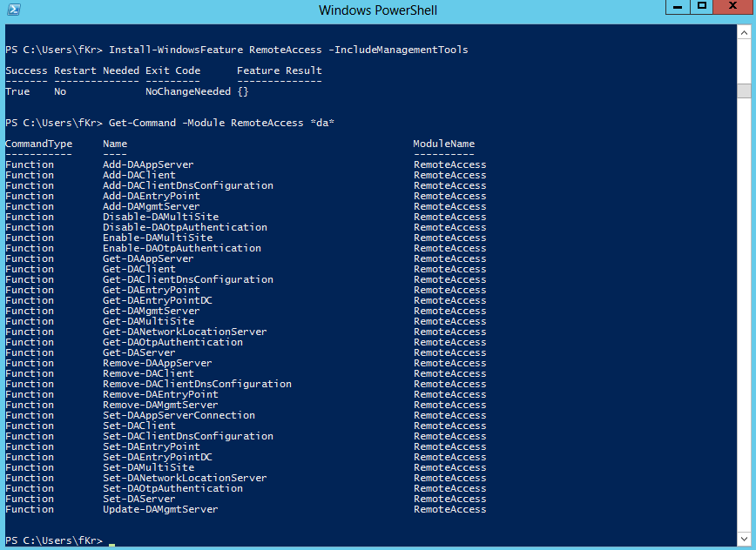The image size is (756, 550).
Task: Maximize the Windows PowerShell window
Action: tap(701, 7)
